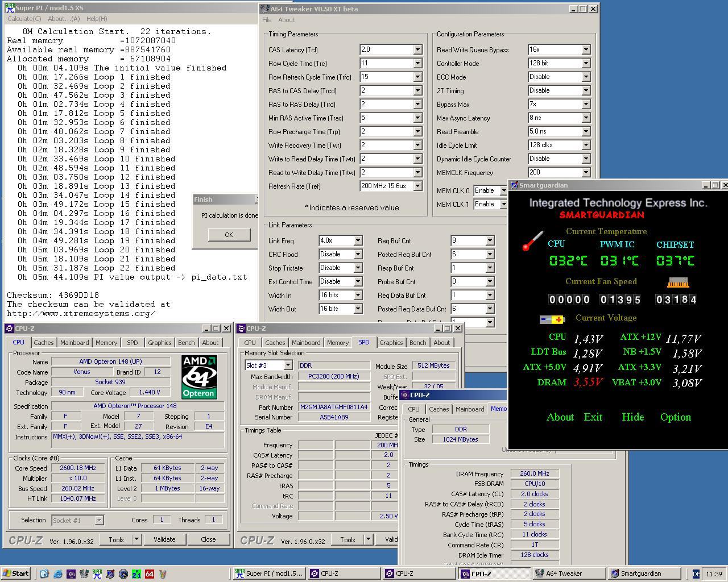
Task: Click Option link in Smartguardian
Action: [675, 417]
